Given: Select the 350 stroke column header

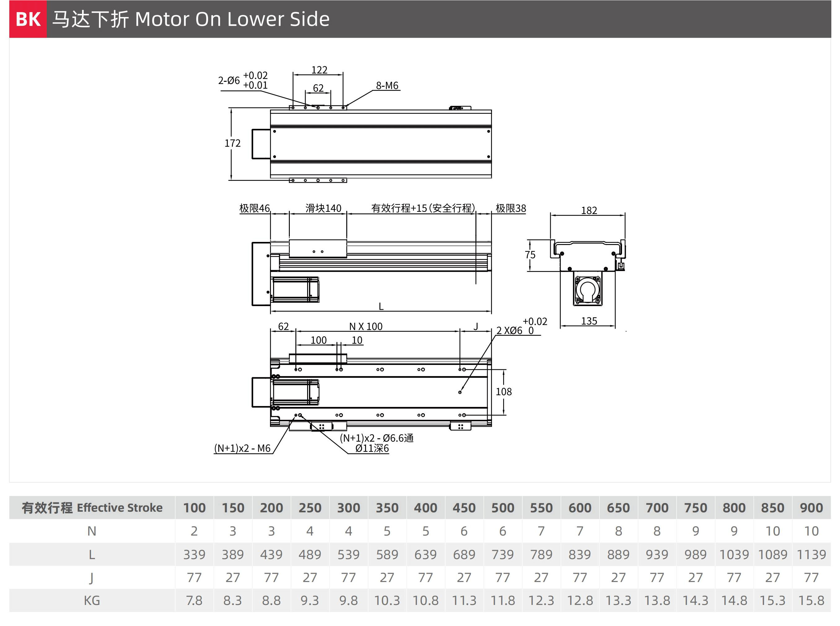Looking at the screenshot, I should coord(387,508).
